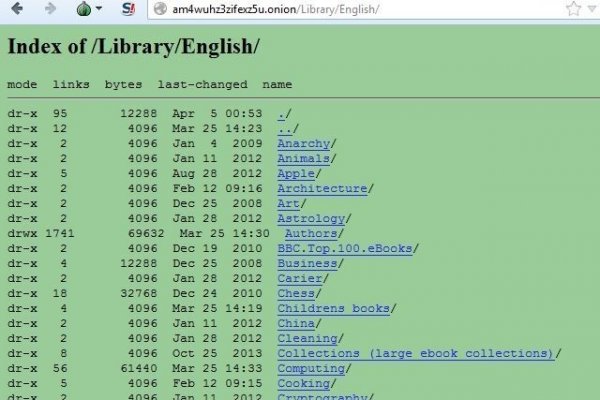Image resolution: width=600 pixels, height=400 pixels.
Task: Open the Chess folder link
Action: (x=296, y=293)
